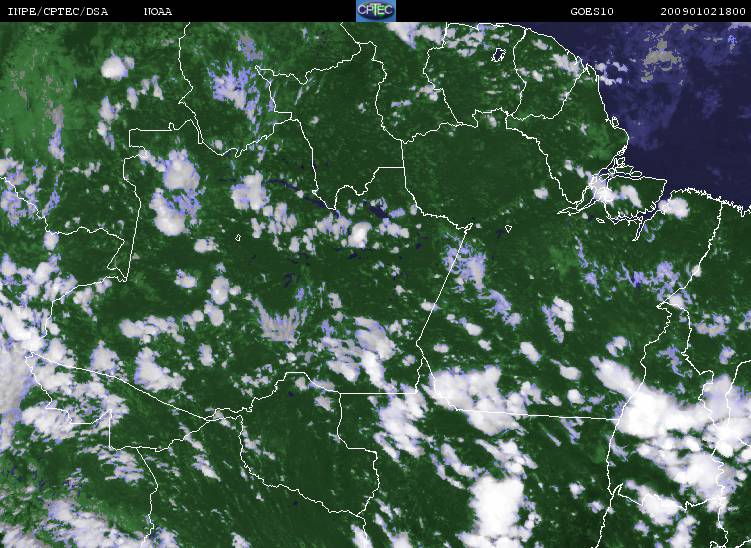Select the fan-shaped streaky cloud in center
The width and height of the screenshot is (751, 548).
tap(279, 322)
